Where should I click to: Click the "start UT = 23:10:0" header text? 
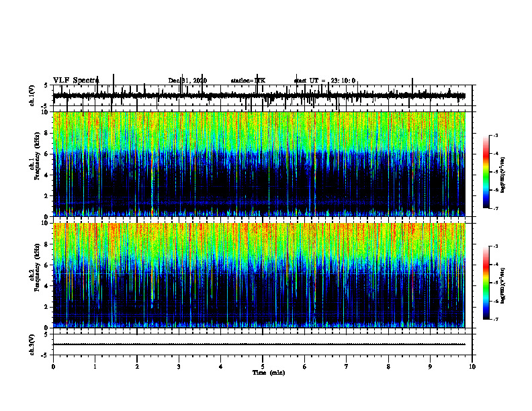click(324, 81)
